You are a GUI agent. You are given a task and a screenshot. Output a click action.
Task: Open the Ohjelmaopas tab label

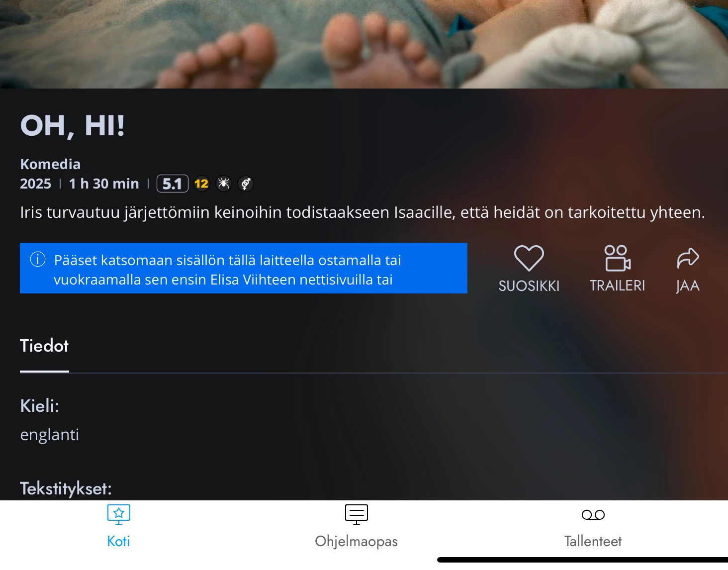(357, 541)
